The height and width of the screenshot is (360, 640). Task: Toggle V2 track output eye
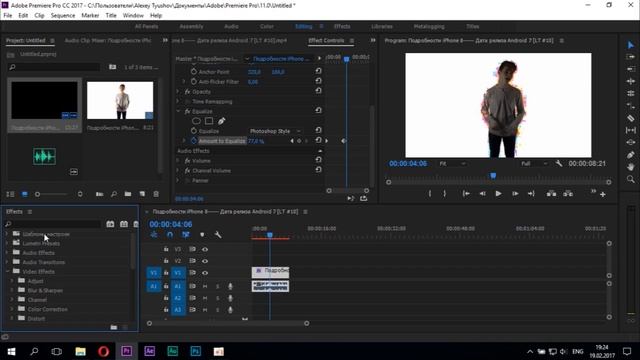coord(205,261)
